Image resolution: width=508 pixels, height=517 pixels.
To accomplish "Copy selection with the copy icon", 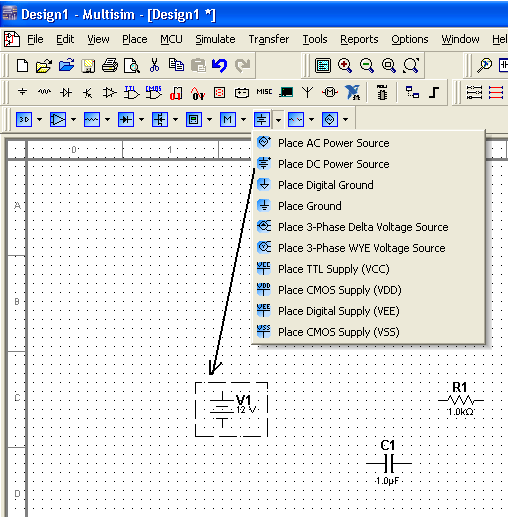I will coord(176,65).
